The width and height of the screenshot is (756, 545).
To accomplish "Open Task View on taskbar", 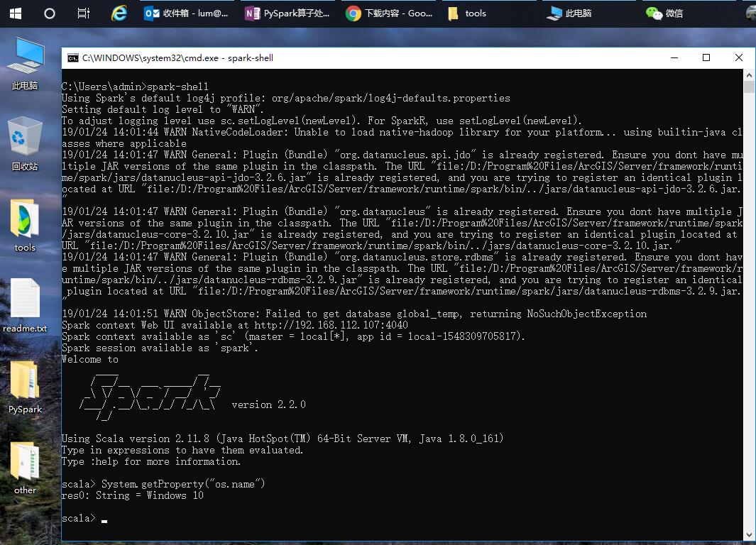I will (x=84, y=13).
